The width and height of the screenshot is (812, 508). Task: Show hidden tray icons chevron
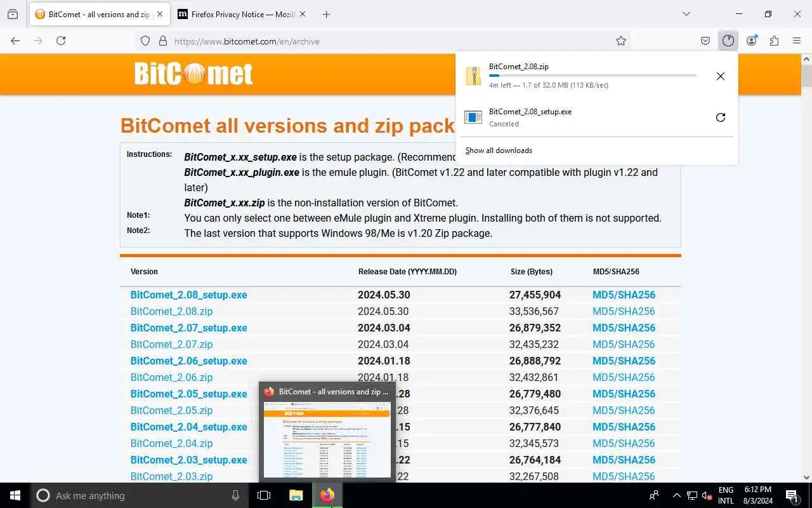click(x=676, y=495)
